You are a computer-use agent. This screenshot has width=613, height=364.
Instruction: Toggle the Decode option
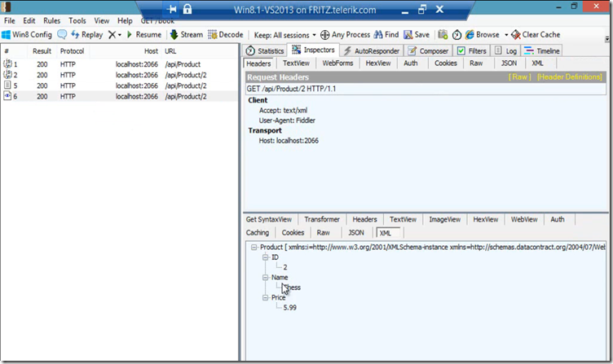[226, 35]
